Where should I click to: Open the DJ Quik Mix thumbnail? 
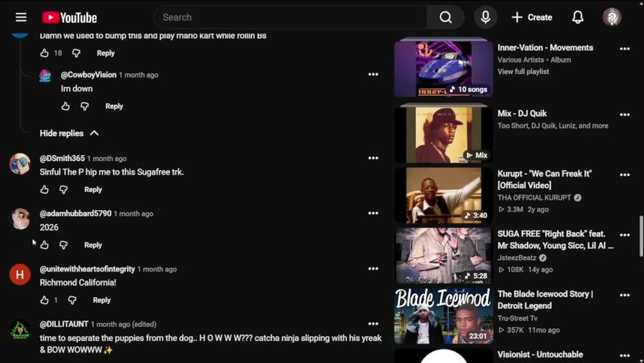pos(443,134)
